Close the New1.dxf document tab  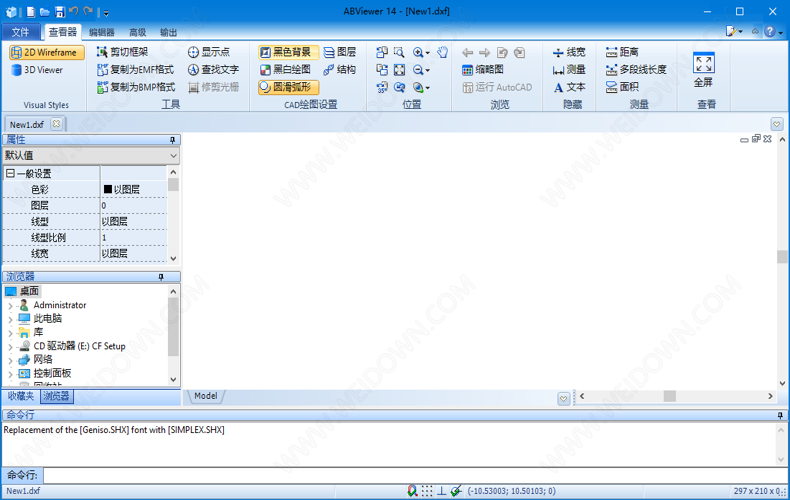click(x=56, y=124)
